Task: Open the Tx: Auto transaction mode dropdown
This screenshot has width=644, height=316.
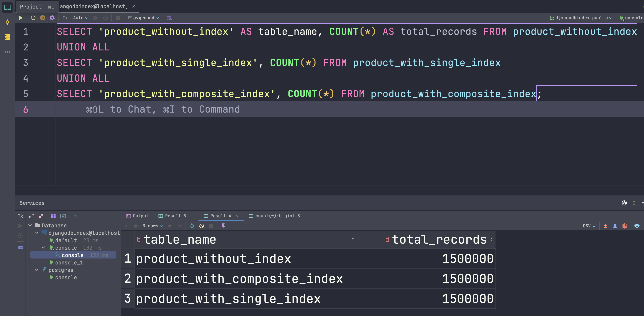Action: [75, 18]
